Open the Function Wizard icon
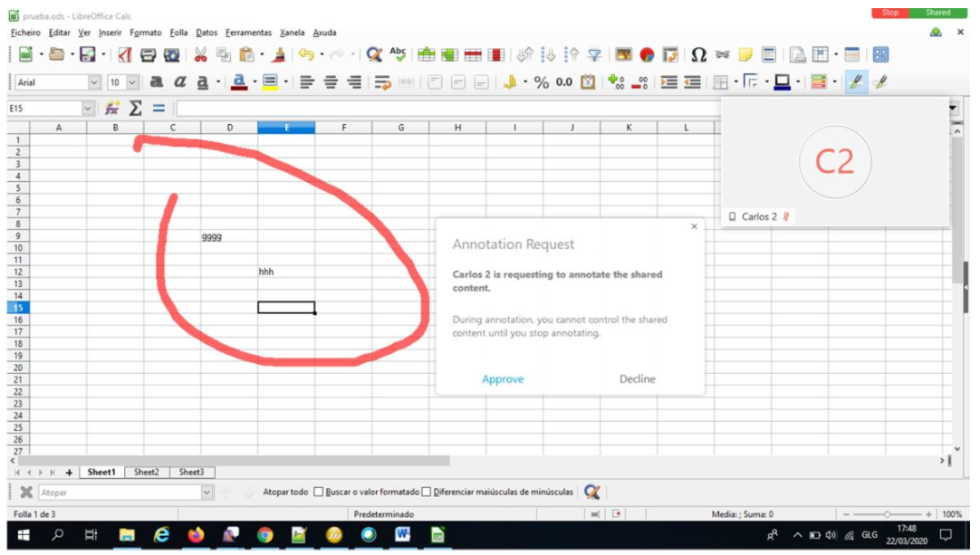This screenshot has height=555, width=980. point(112,109)
